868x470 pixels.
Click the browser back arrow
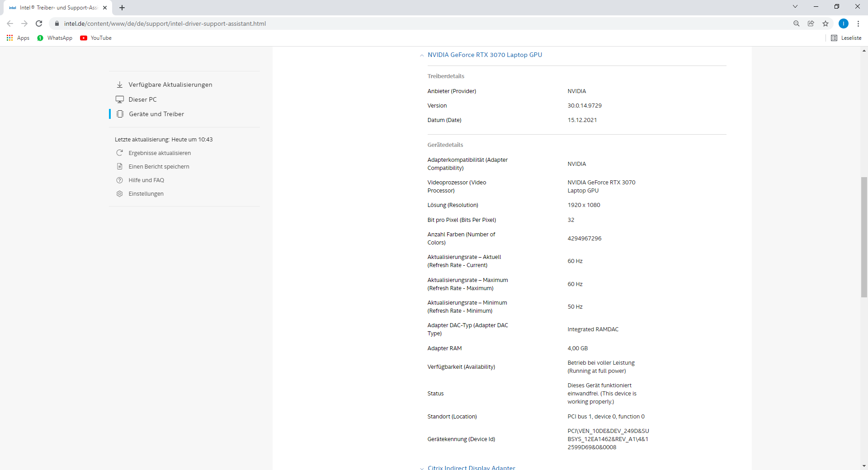(x=10, y=23)
